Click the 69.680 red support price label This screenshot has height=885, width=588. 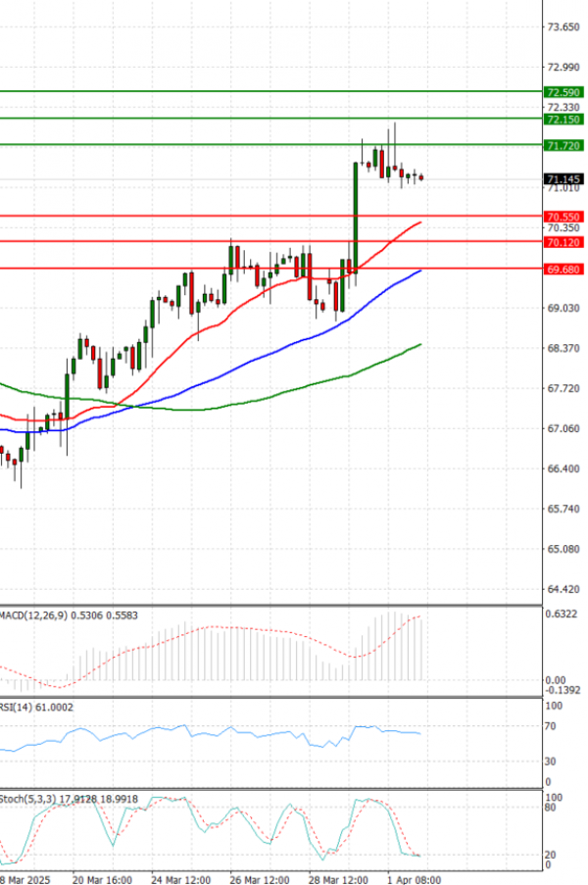point(563,270)
